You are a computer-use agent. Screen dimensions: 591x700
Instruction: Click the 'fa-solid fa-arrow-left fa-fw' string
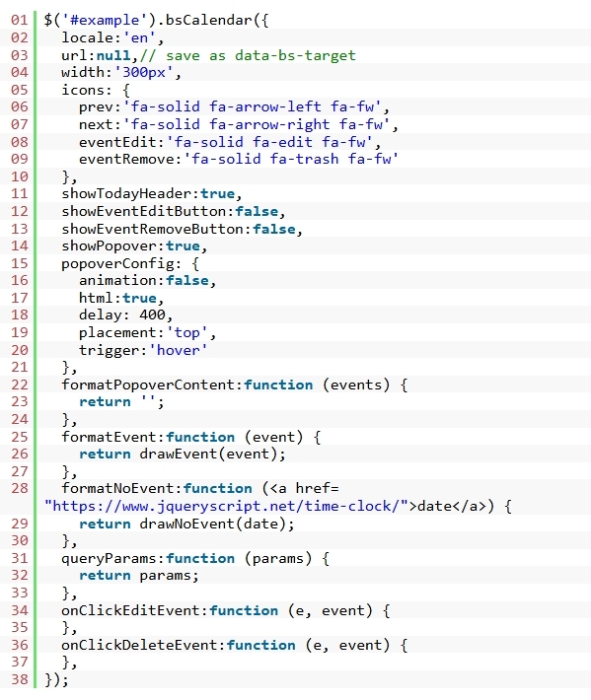pos(253,106)
